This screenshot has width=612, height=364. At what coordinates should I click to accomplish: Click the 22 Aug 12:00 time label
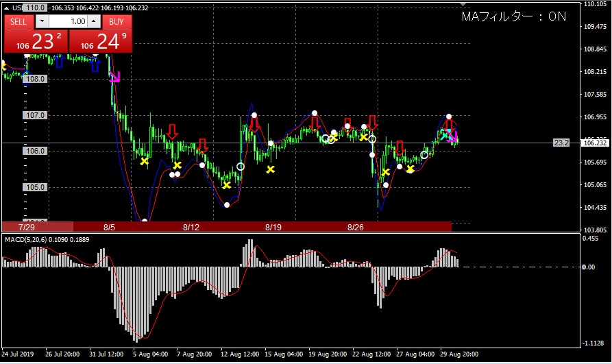coord(371,354)
